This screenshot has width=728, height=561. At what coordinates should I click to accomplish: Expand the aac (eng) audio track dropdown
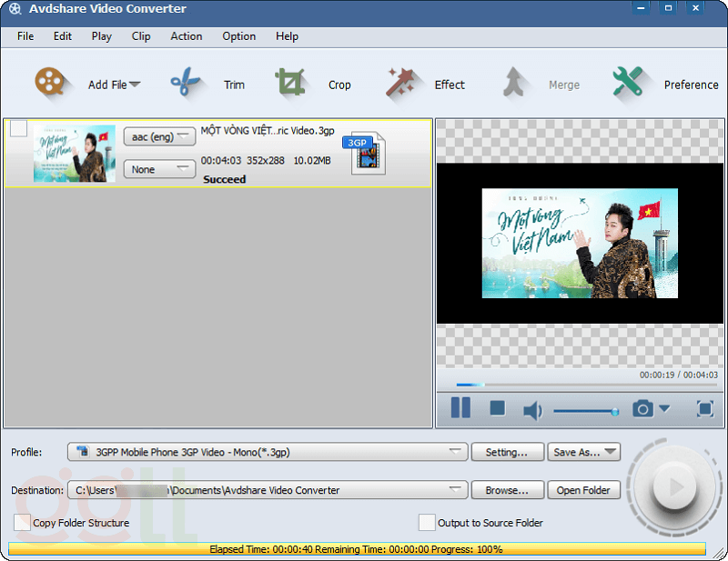coord(159,136)
